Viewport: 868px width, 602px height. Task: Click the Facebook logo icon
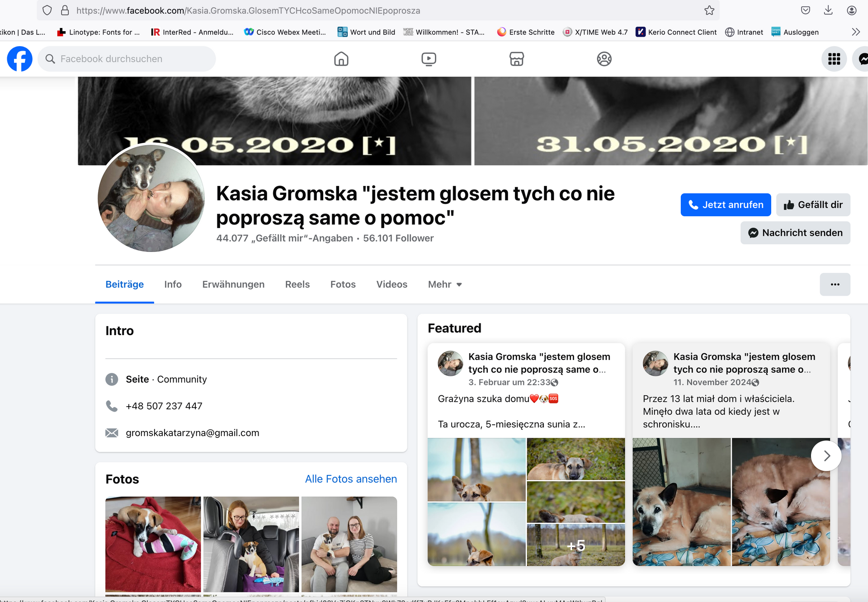pyautogui.click(x=19, y=59)
